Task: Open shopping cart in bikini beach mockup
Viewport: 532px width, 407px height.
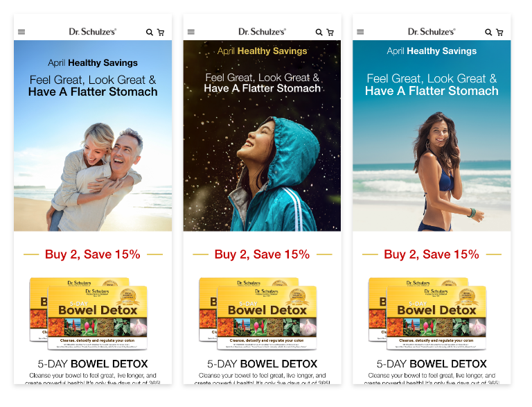Action: tap(499, 33)
